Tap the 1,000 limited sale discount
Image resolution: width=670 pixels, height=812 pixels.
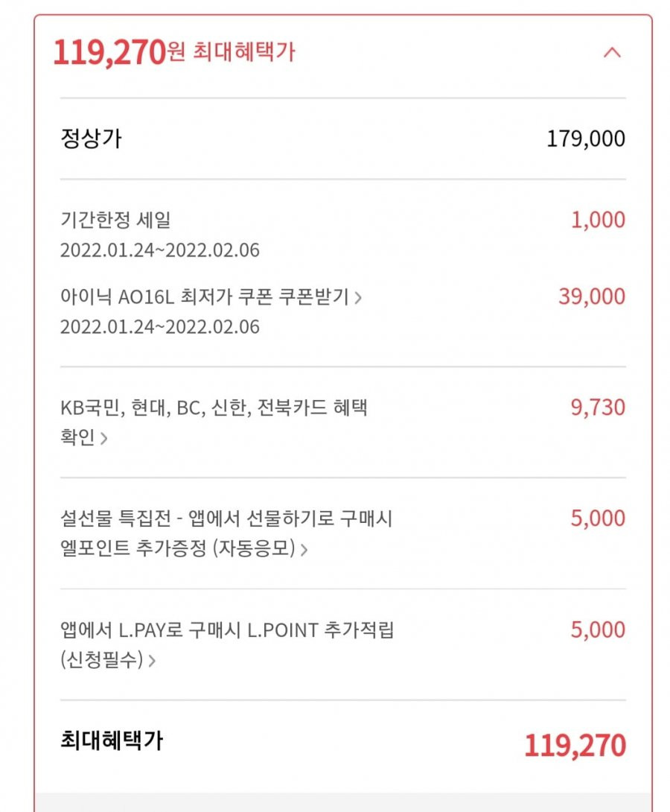click(598, 220)
